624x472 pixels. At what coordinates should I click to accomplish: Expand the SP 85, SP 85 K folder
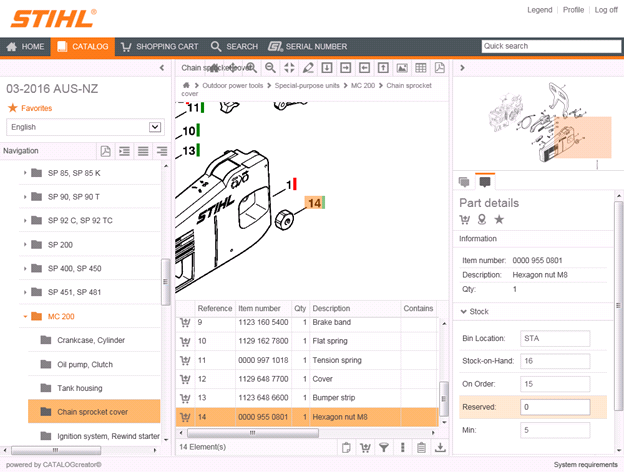[x=25, y=173]
